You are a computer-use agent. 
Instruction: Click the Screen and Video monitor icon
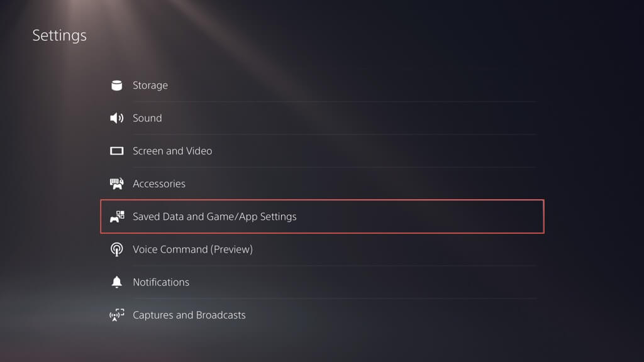(x=116, y=151)
